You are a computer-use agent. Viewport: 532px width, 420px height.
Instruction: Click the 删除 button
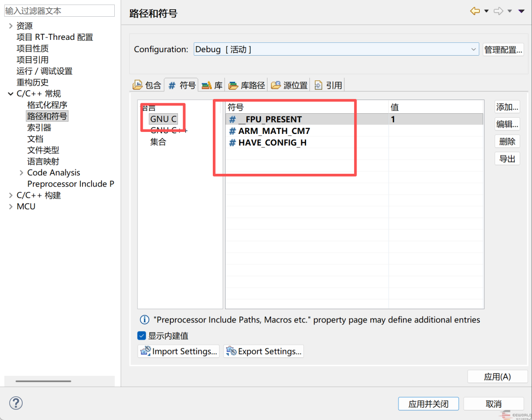(507, 141)
